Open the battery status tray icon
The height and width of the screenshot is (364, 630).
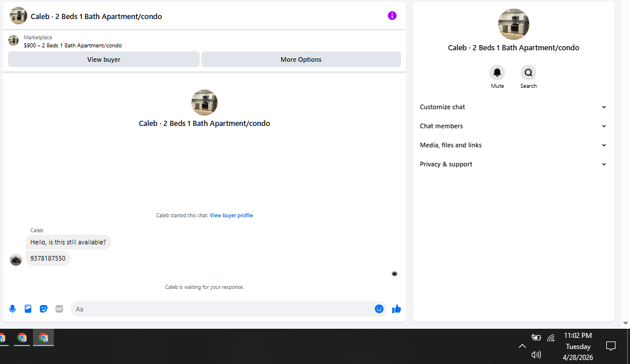[x=536, y=337]
